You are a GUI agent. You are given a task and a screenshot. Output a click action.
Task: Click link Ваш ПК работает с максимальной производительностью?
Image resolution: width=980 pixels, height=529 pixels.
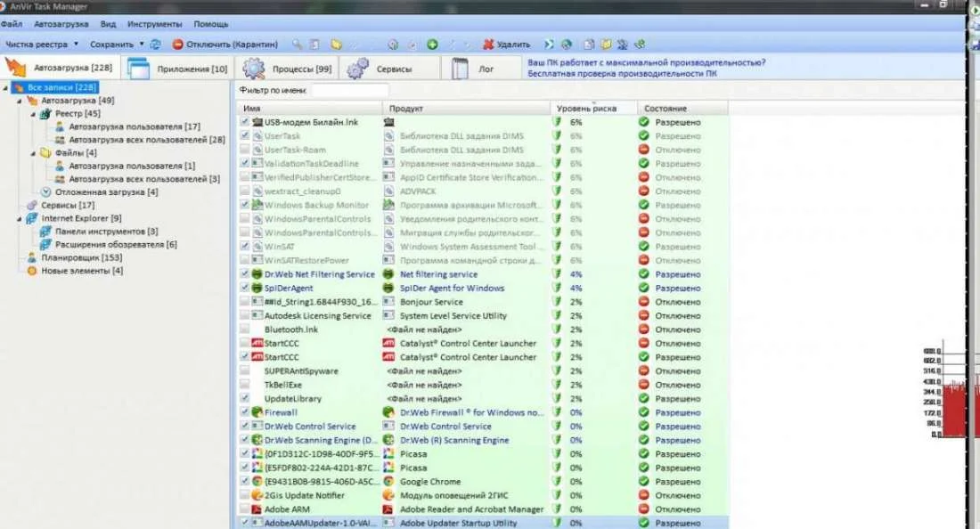pos(646,62)
